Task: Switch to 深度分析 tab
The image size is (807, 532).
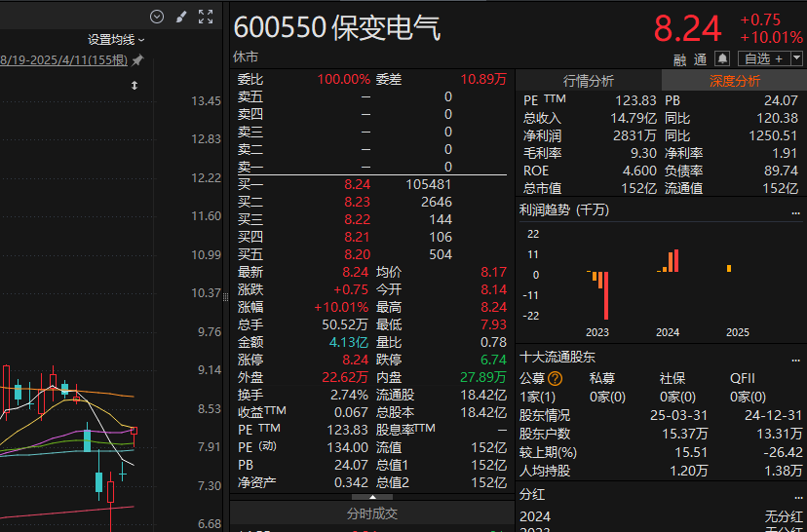Action: [x=735, y=81]
